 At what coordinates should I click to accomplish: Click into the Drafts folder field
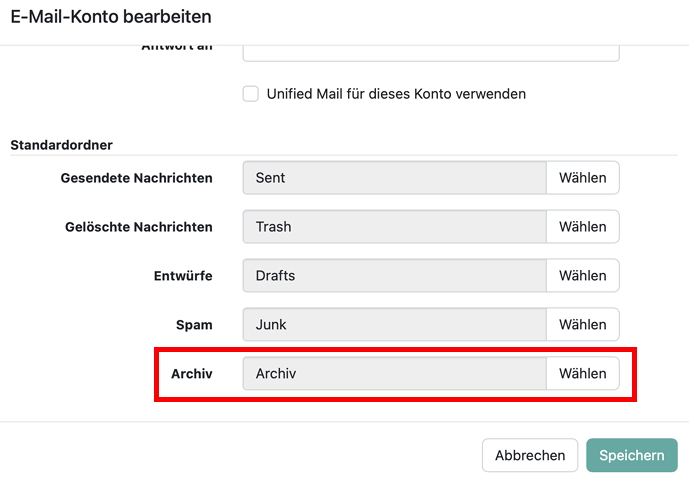click(394, 275)
